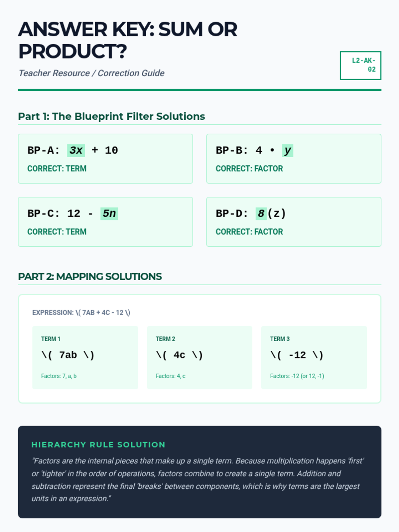Click the highlighted 3x term in BP-A
The width and height of the screenshot is (399, 532).
[76, 150]
